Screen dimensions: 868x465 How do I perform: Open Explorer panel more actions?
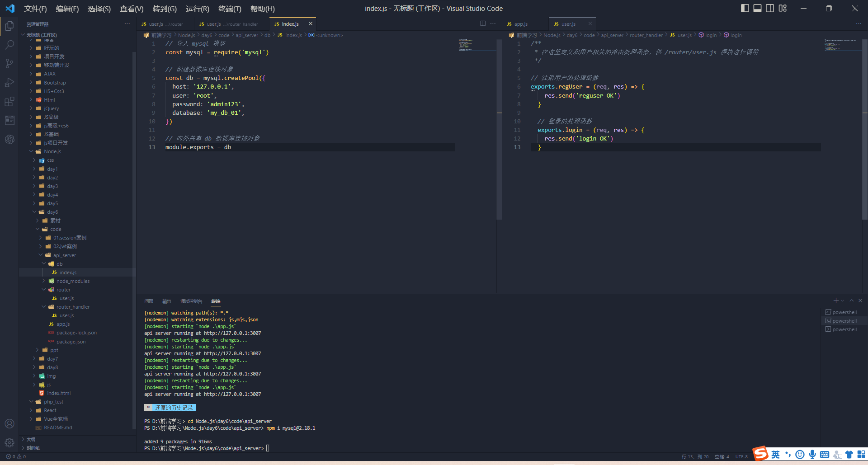coord(127,24)
